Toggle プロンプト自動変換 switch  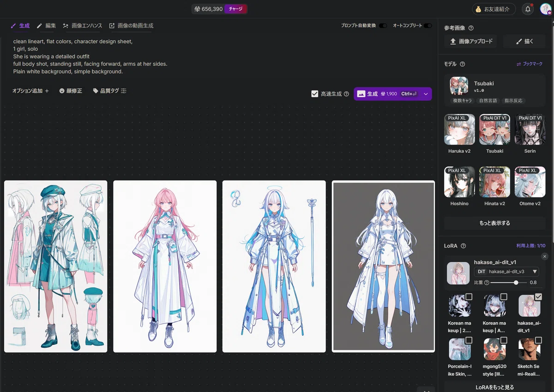383,26
